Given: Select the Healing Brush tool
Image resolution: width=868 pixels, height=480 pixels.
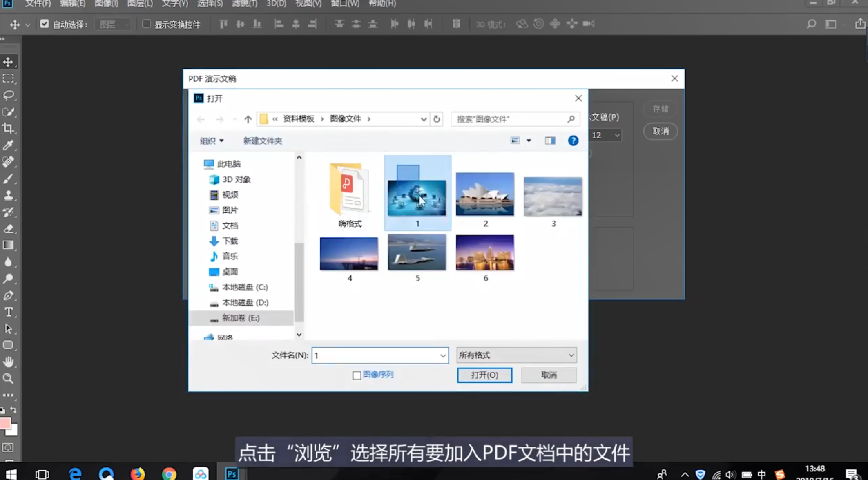Looking at the screenshot, I should tap(8, 162).
